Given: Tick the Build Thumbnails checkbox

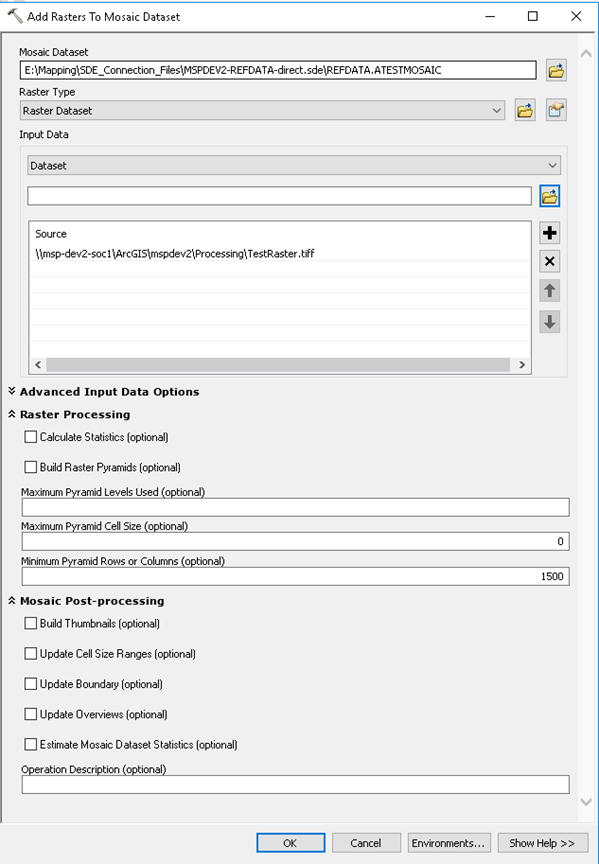Looking at the screenshot, I should click(30, 623).
